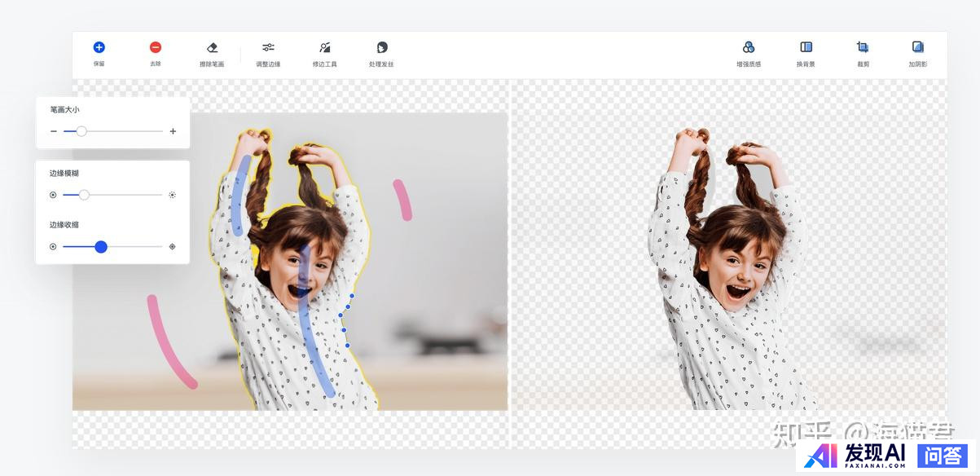
Task: Increase brush size with the plus button
Action: [x=173, y=131]
